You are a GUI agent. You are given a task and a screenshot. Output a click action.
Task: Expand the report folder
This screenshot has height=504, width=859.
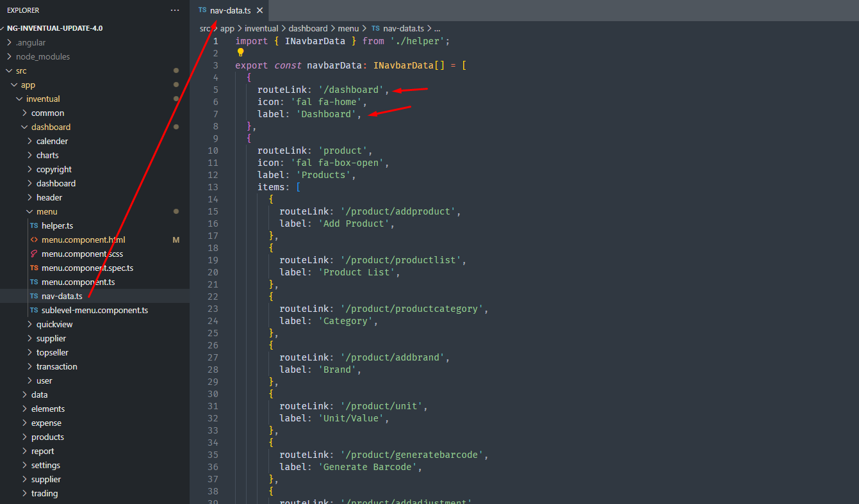click(42, 451)
